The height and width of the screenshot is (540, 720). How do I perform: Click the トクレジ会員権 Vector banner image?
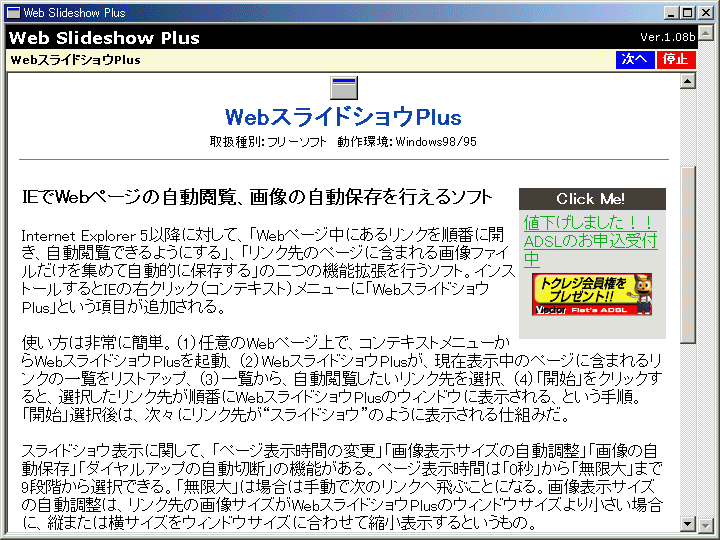point(592,294)
